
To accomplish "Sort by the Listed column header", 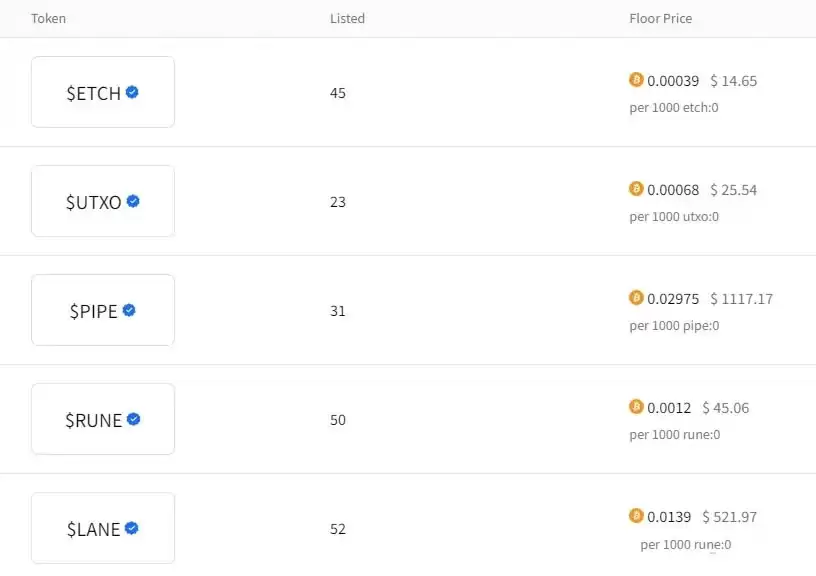I will (347, 19).
